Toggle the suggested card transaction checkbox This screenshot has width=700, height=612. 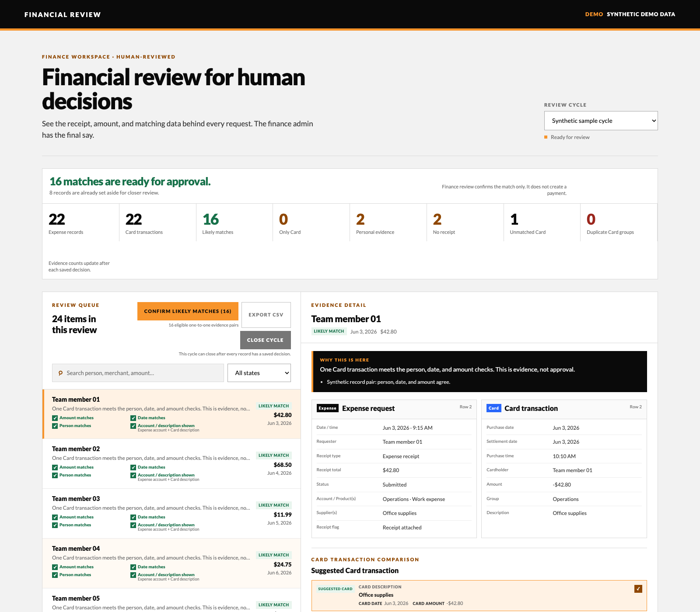638,589
